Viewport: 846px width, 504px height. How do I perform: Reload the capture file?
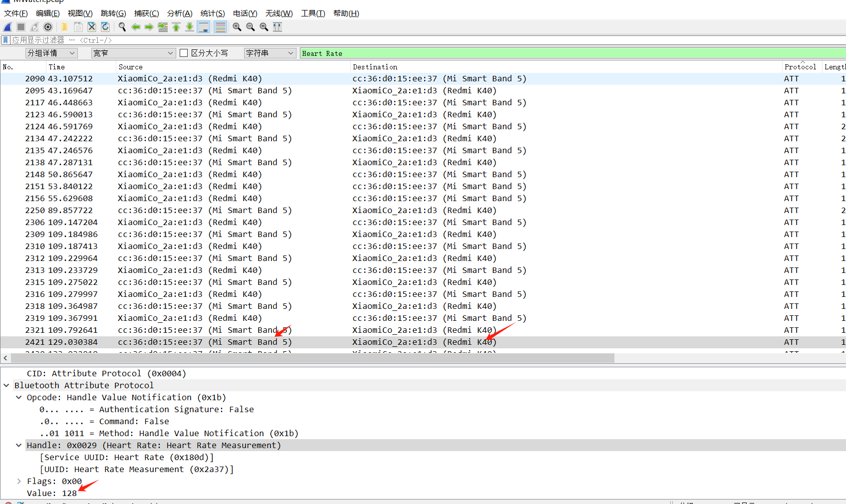coord(105,27)
